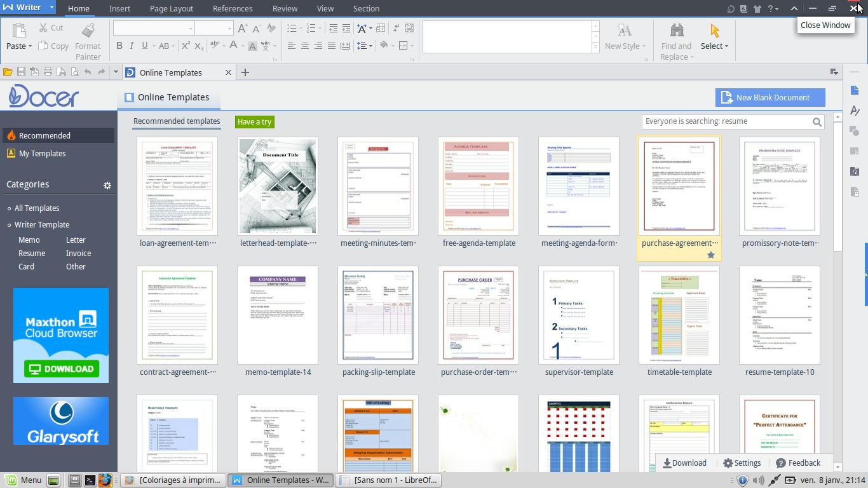Click the Find and Replace binoculars icon

pyautogui.click(x=677, y=30)
